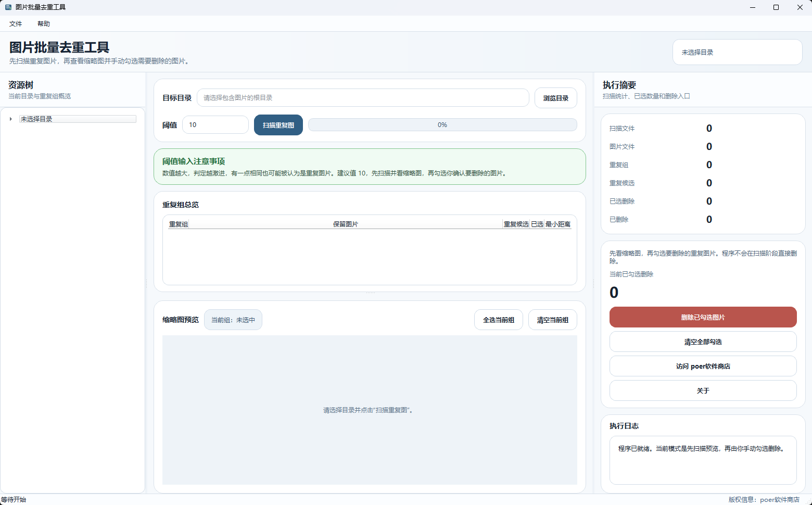
Task: Click the app icon in title bar
Action: point(8,7)
